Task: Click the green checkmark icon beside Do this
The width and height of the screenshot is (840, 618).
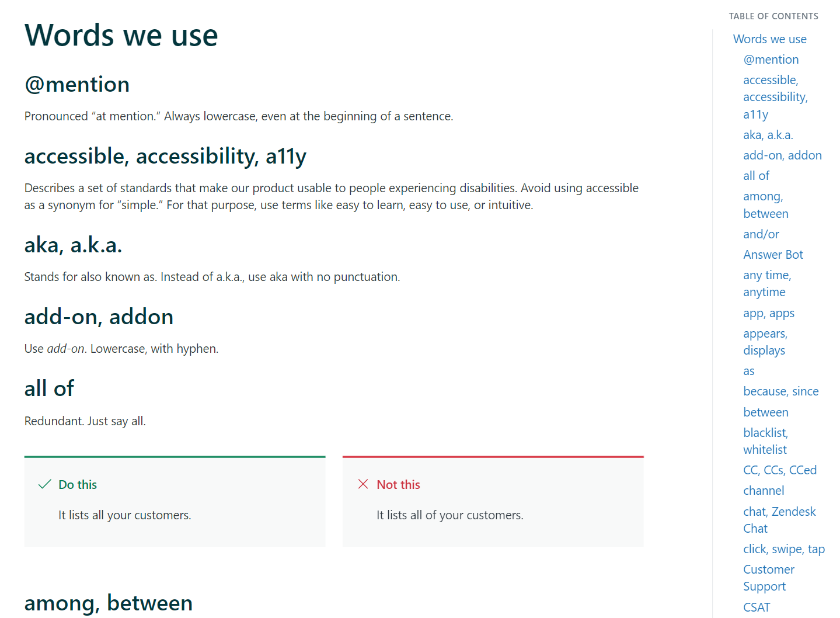Action: pos(44,484)
